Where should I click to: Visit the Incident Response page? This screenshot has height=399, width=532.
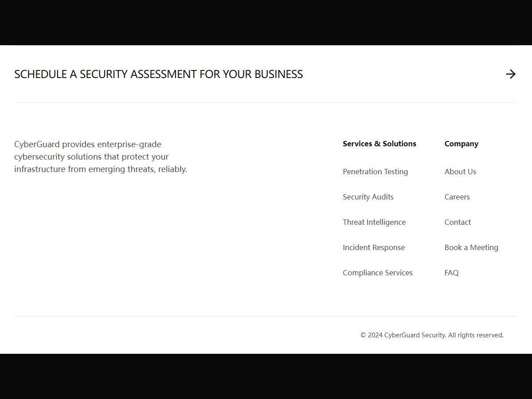374,247
